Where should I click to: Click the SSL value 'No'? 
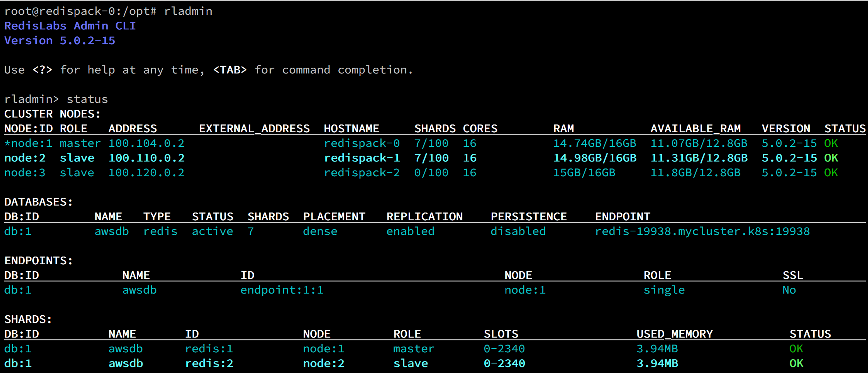click(789, 290)
